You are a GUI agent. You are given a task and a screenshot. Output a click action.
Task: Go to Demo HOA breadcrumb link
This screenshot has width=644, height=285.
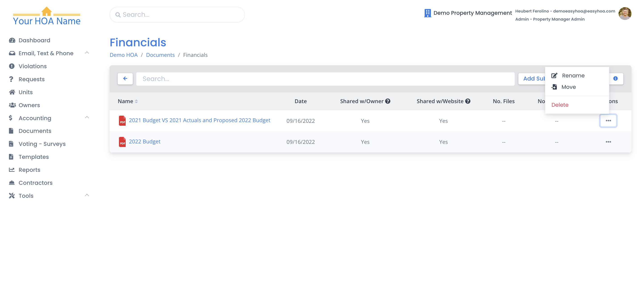coord(123,55)
